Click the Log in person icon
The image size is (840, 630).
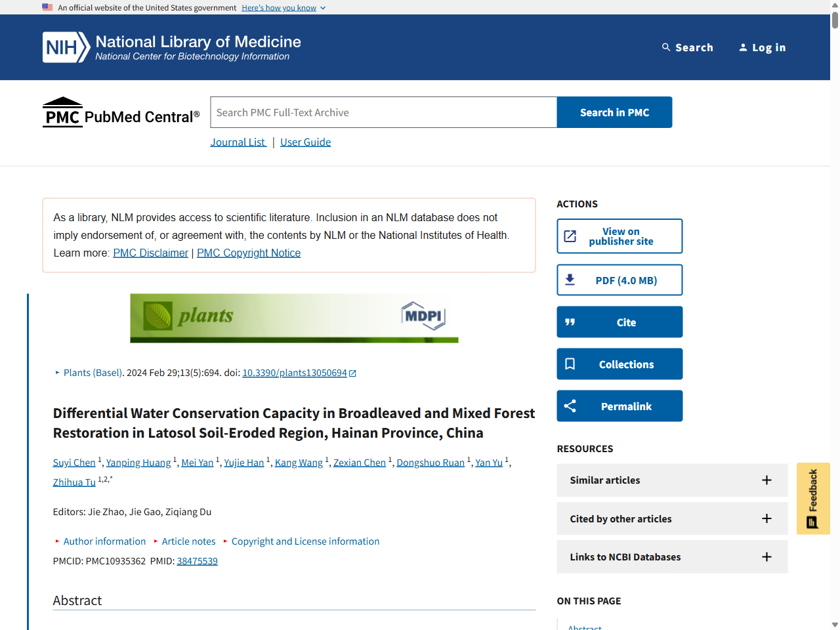[x=743, y=47]
